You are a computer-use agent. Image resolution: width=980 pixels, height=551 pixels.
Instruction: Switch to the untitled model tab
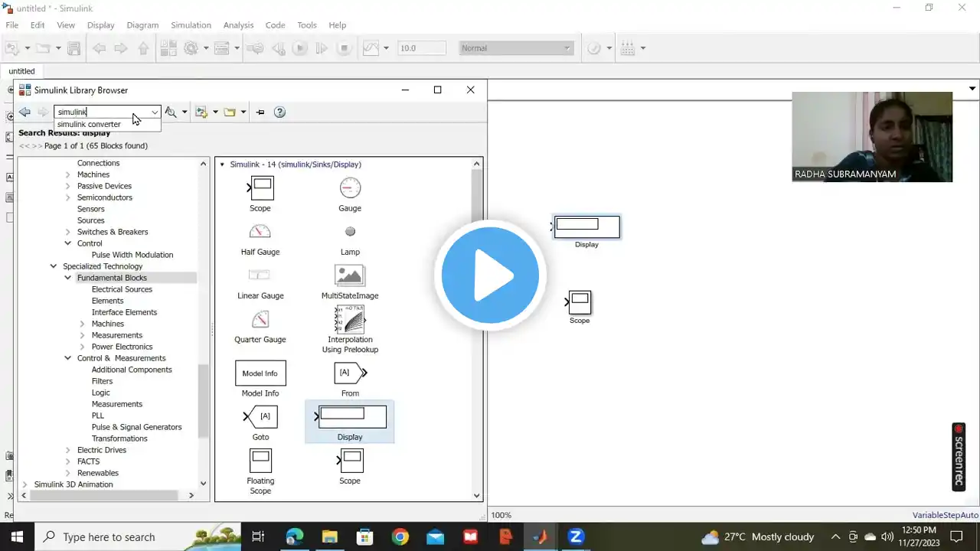21,71
